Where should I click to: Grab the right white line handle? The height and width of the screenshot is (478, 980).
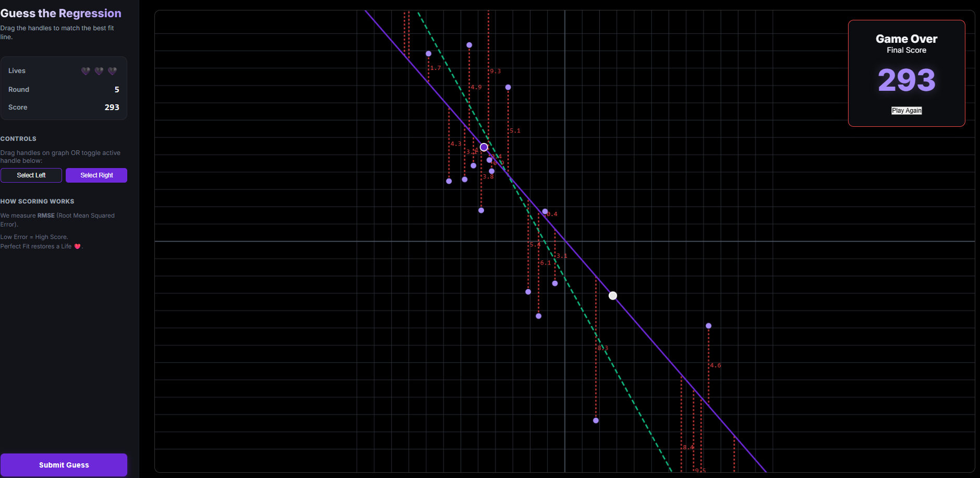coord(613,296)
